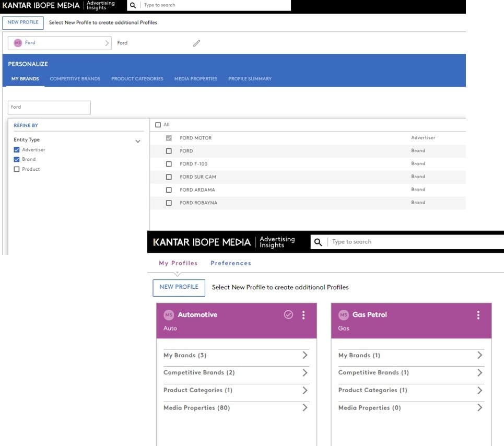Open the Competitive Brands tab
The image size is (504, 446).
(75, 79)
